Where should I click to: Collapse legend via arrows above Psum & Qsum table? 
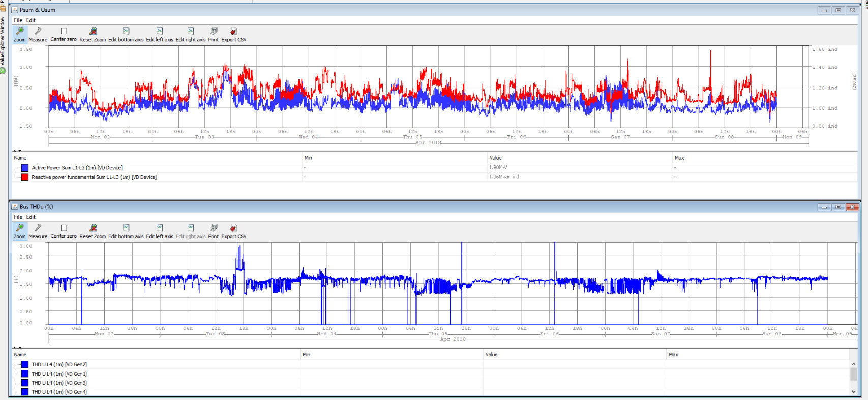pyautogui.click(x=17, y=151)
